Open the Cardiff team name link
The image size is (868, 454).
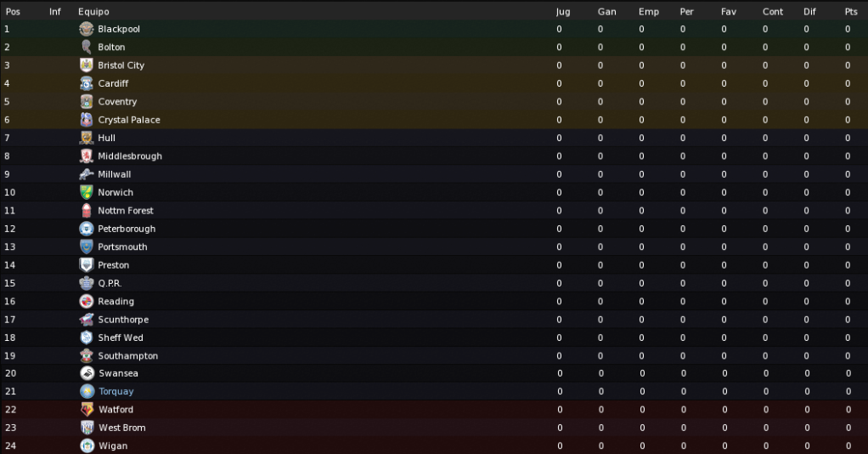pos(113,83)
